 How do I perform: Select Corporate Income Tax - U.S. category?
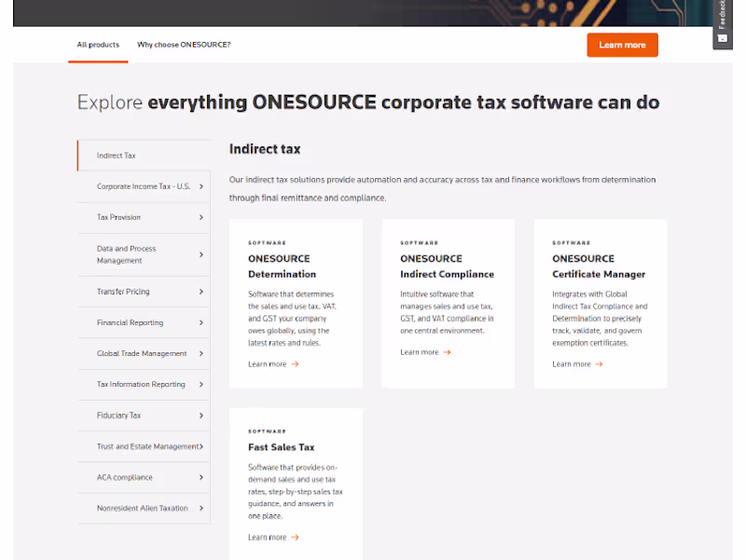144,186
